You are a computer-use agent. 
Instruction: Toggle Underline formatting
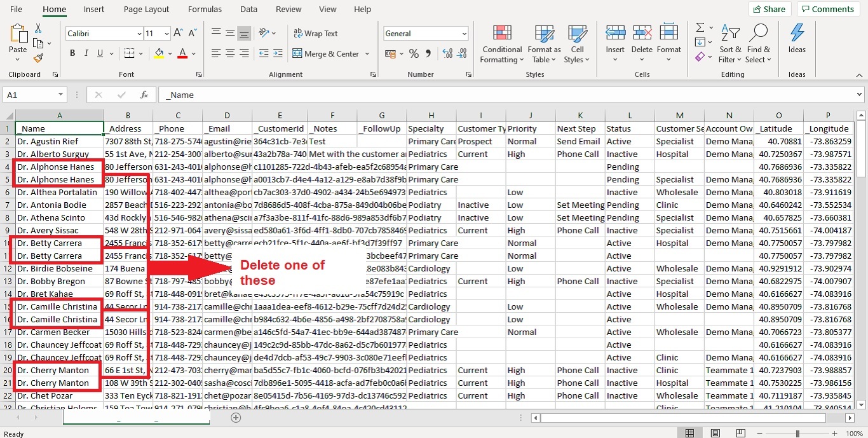(100, 53)
